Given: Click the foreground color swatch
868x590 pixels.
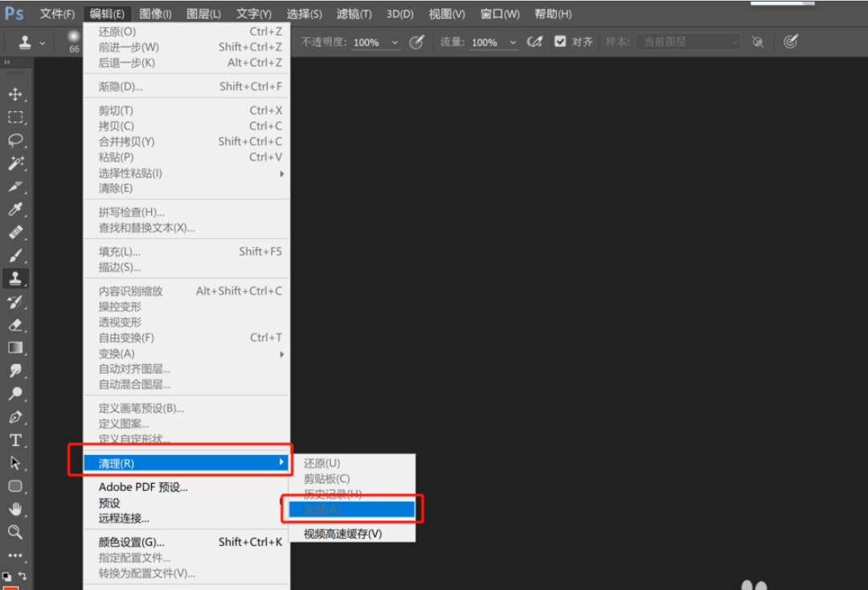Looking at the screenshot, I should click(x=10, y=588).
